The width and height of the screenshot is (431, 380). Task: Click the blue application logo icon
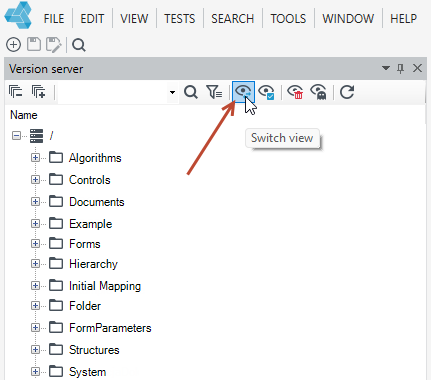click(18, 15)
